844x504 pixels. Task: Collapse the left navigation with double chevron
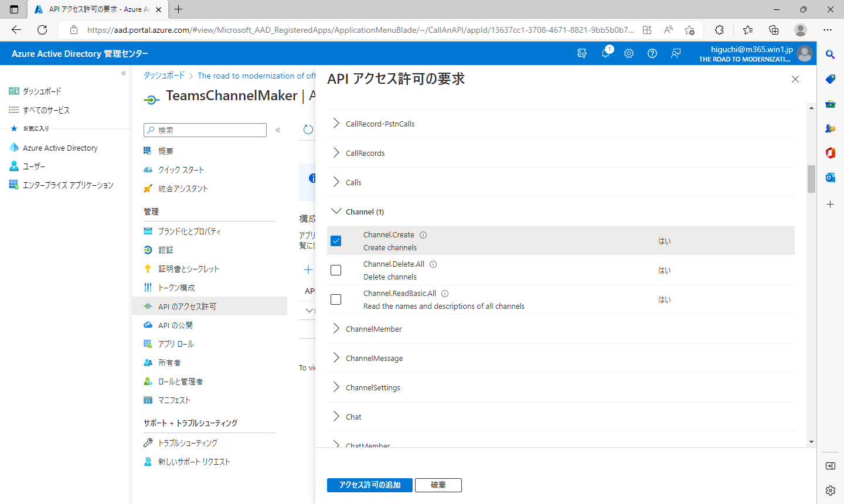coord(124,73)
